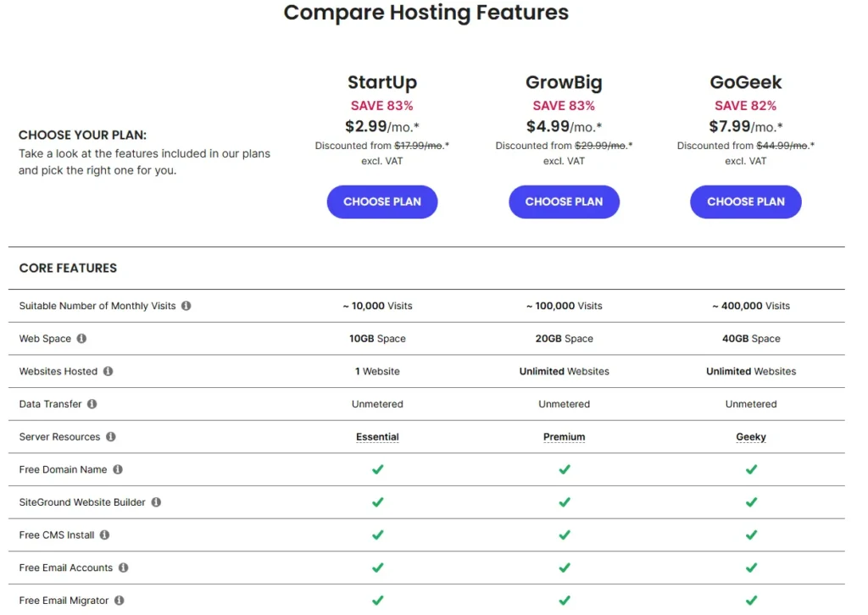The image size is (868, 615).
Task: Click GrowBig checkmark for Free Email Accounts
Action: (564, 568)
